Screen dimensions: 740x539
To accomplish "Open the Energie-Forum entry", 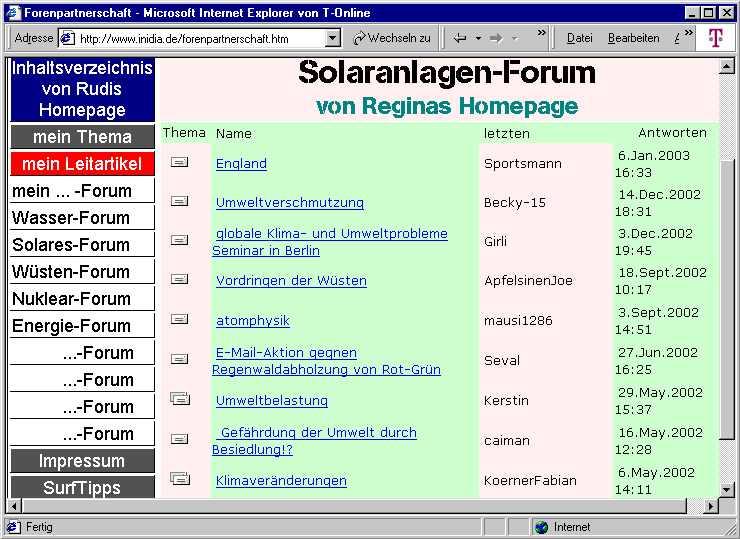I will 82,325.
